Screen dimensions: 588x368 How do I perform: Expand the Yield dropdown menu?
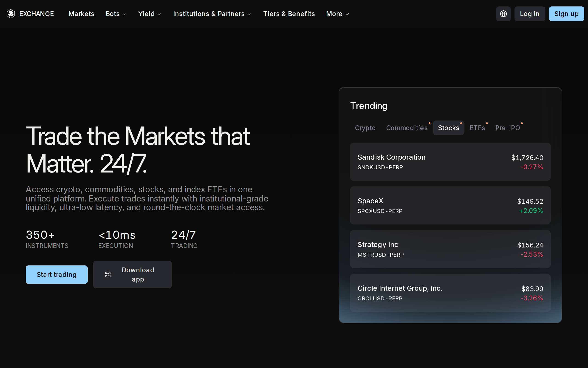[150, 14]
